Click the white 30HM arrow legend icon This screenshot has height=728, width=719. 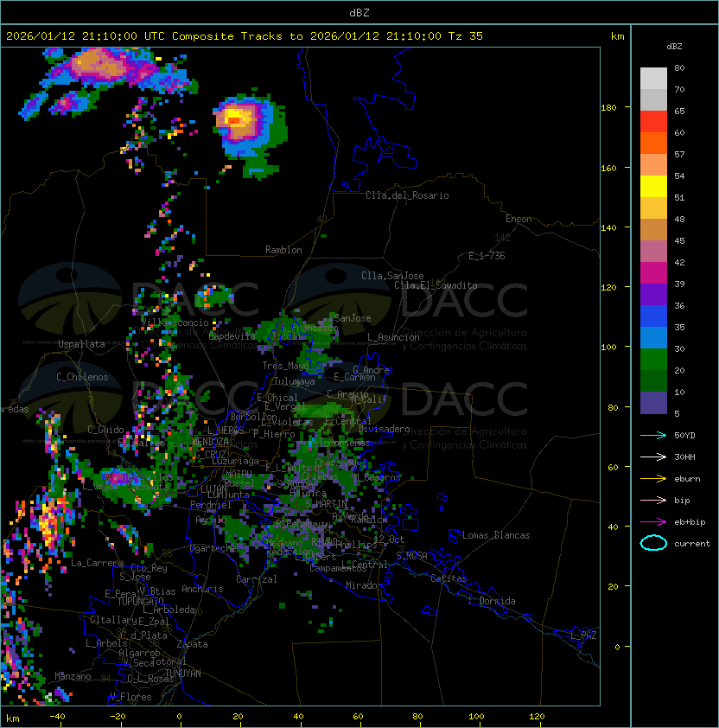[x=653, y=457]
